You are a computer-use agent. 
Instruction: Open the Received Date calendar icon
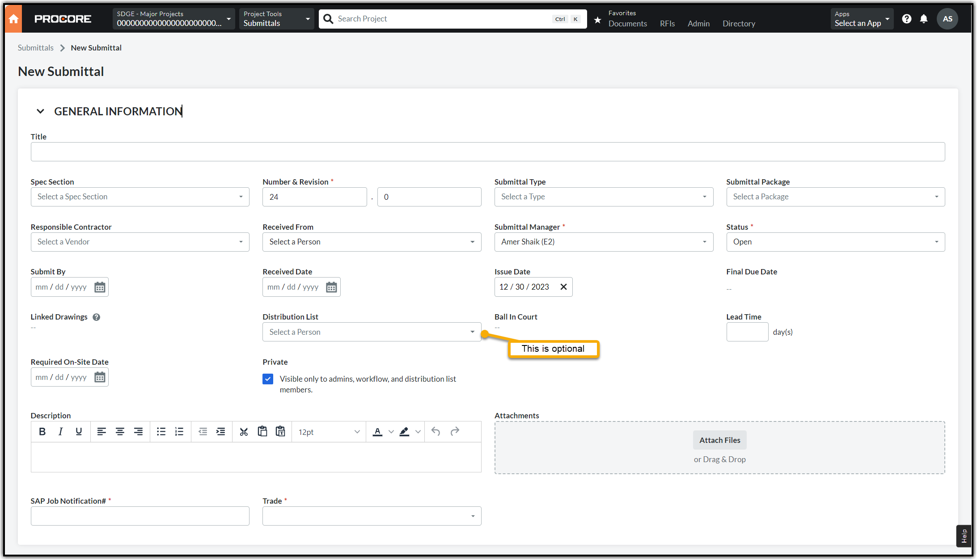tap(331, 287)
